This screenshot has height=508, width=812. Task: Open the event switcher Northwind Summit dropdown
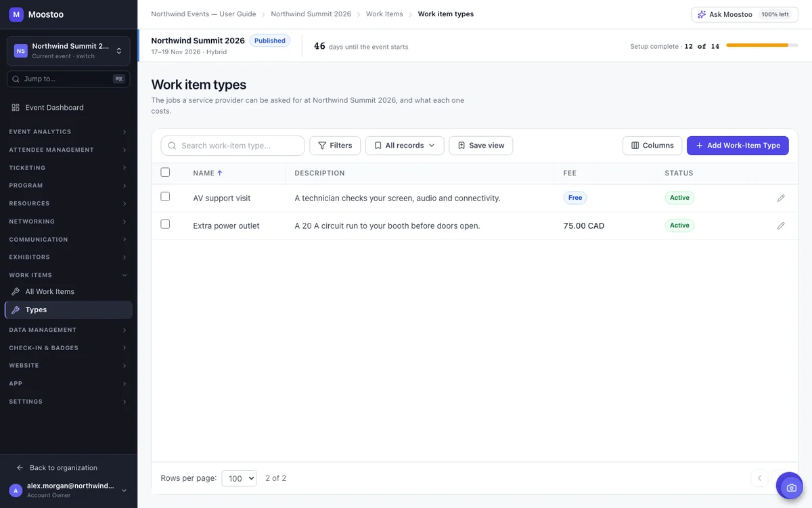coord(68,51)
